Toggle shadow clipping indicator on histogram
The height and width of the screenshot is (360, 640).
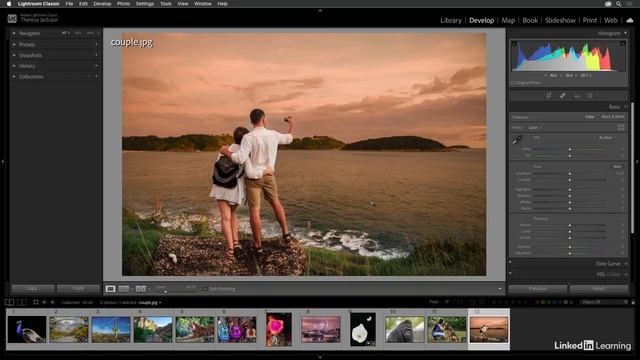coord(514,43)
